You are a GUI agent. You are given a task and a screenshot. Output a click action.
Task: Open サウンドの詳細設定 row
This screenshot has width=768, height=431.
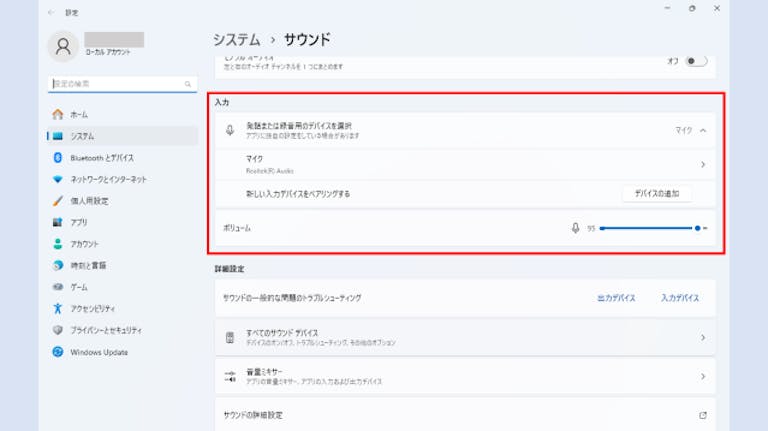[465, 415]
